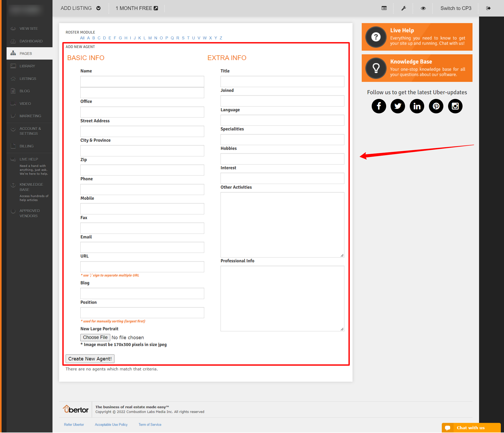Open the 1 Month Free offer link

[x=137, y=8]
